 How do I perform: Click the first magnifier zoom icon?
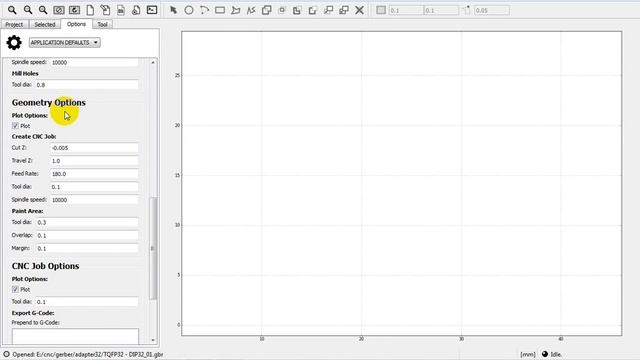12,10
